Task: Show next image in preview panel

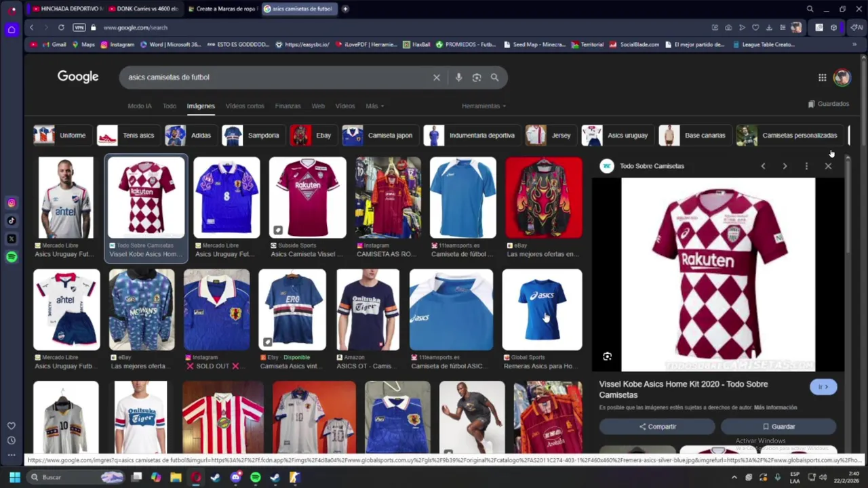Action: [x=785, y=166]
